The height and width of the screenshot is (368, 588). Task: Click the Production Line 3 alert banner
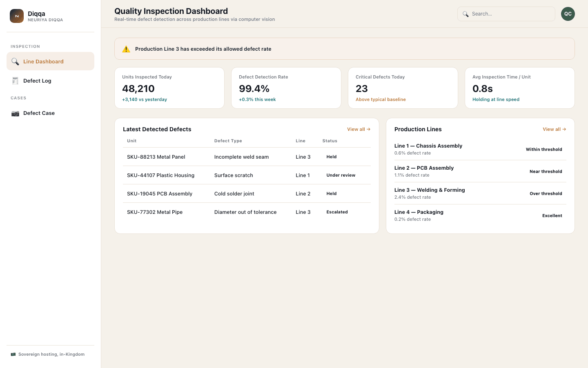tap(345, 49)
